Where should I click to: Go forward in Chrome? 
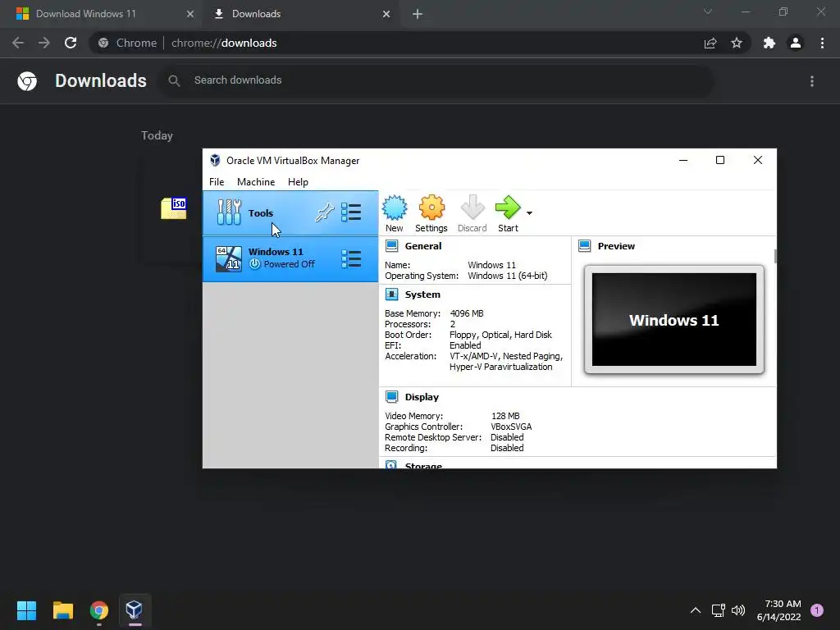[x=44, y=43]
